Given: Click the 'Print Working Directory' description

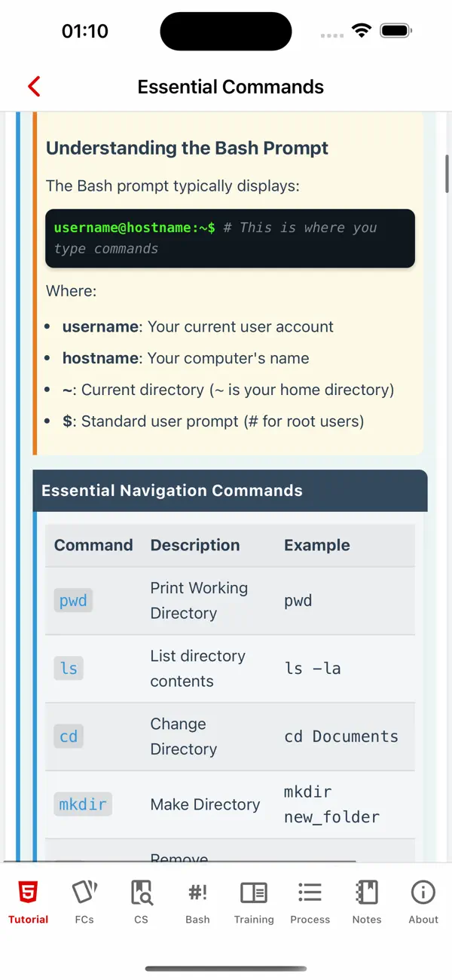Looking at the screenshot, I should pos(199,601).
